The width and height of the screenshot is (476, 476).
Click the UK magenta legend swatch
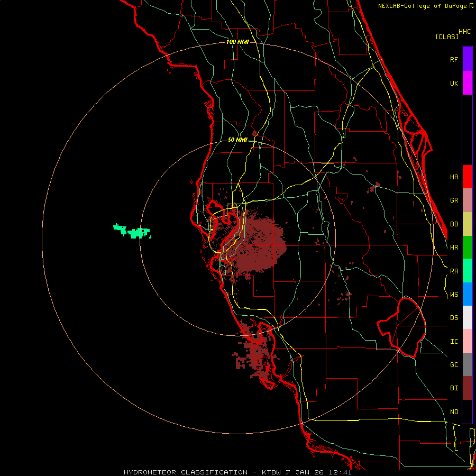[x=467, y=83]
